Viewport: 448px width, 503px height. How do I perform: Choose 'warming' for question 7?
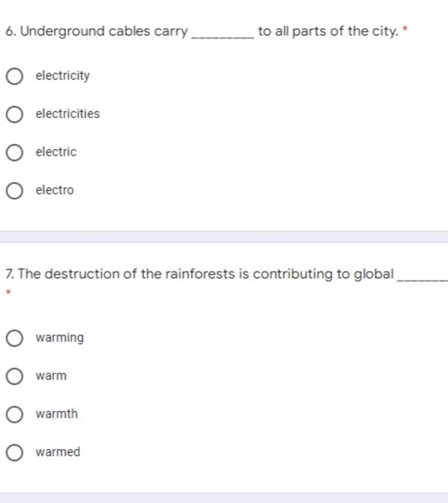14,338
